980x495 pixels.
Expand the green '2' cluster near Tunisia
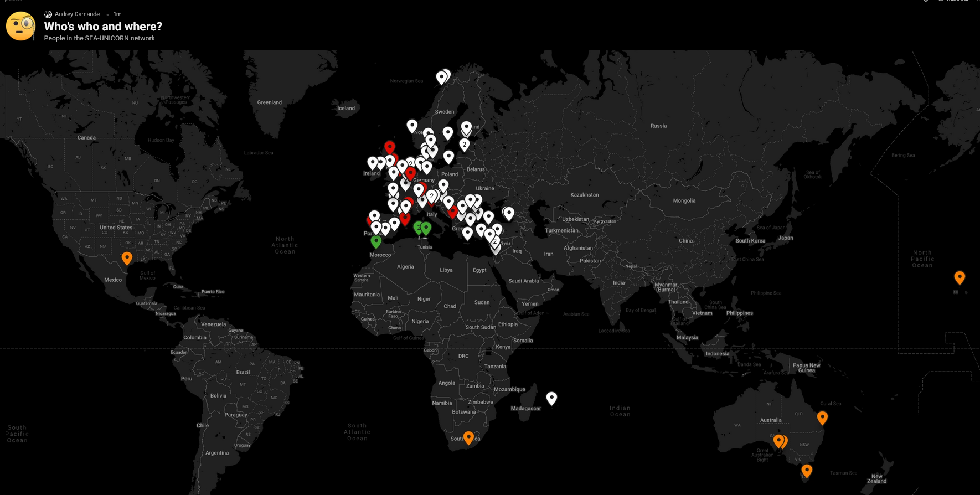419,227
